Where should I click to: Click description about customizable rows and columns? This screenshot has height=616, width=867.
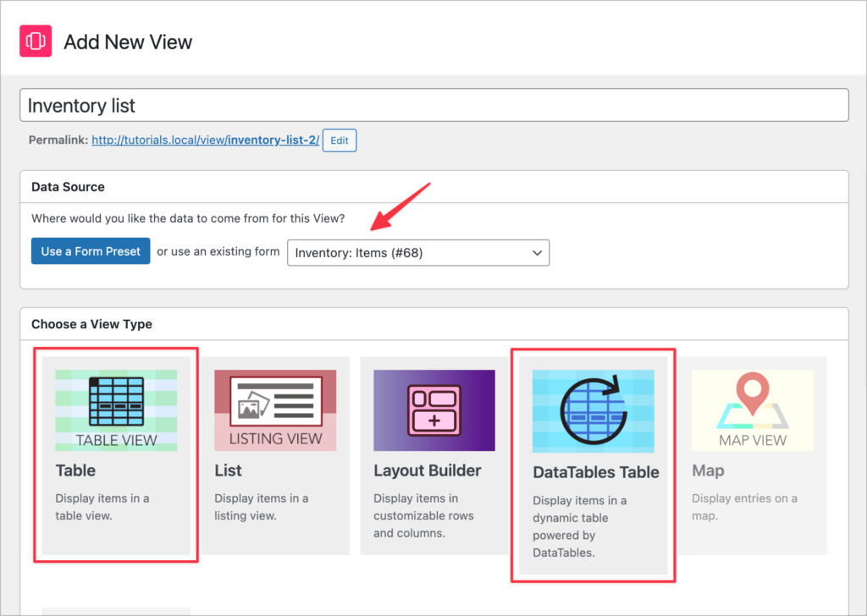[x=423, y=516]
